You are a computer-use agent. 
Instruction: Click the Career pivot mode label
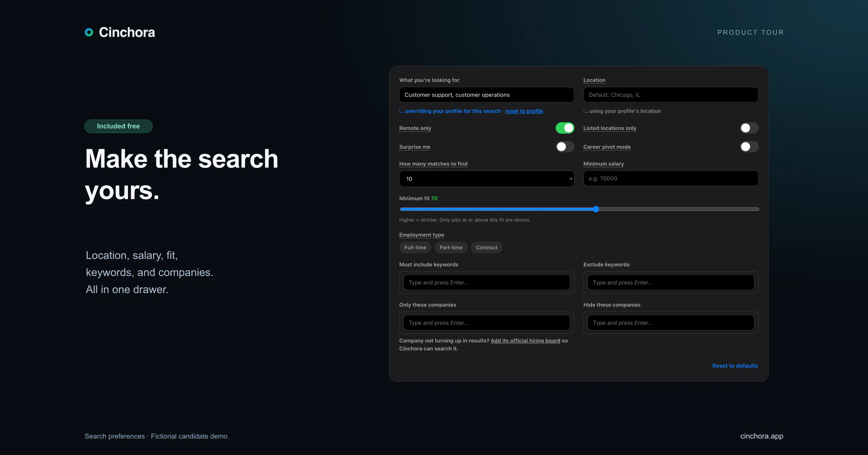coord(607,147)
